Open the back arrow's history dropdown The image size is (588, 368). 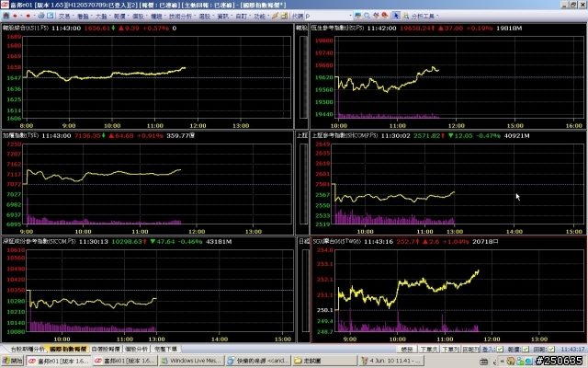pyautogui.click(x=21, y=16)
